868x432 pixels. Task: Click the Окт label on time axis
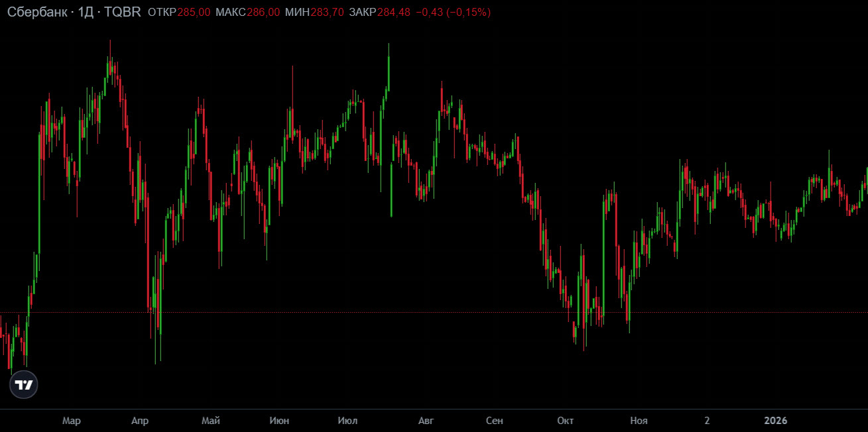click(565, 421)
